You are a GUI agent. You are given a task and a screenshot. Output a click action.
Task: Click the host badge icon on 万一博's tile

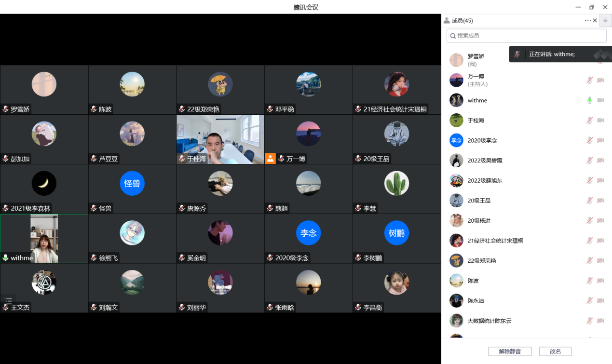(271, 159)
